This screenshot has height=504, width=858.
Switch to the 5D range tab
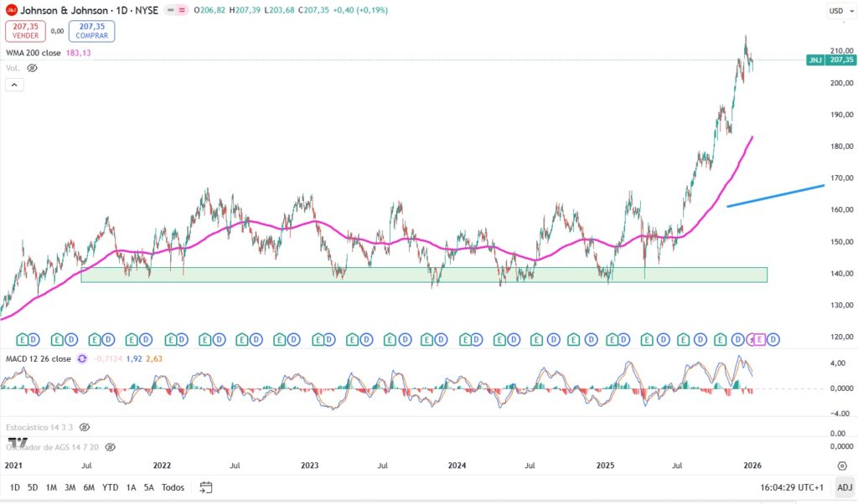pos(32,486)
